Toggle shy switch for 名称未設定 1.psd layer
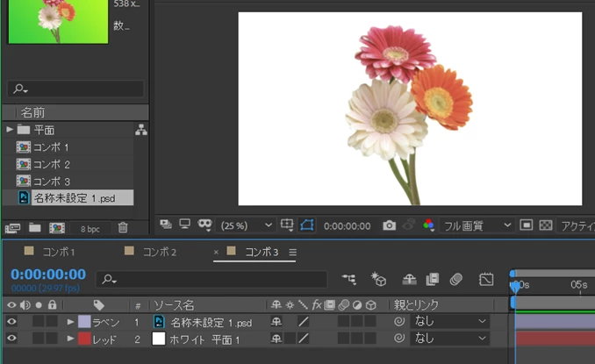The width and height of the screenshot is (595, 364). point(276,322)
